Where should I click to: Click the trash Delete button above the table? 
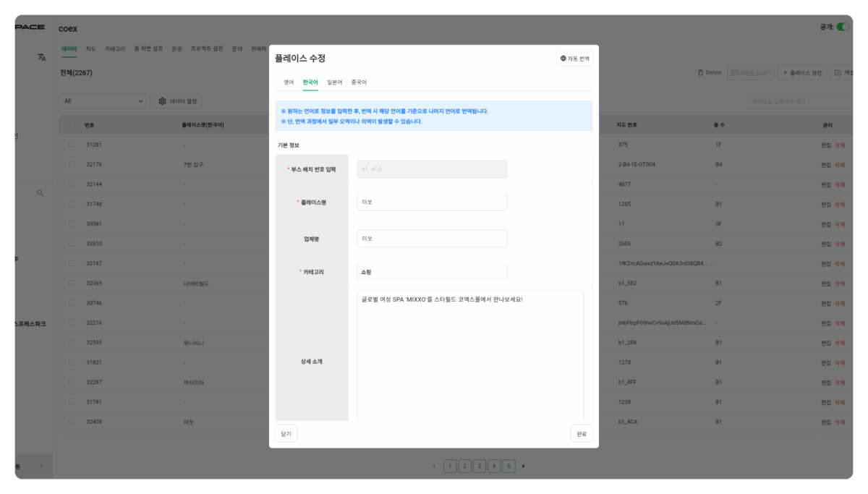pos(710,73)
